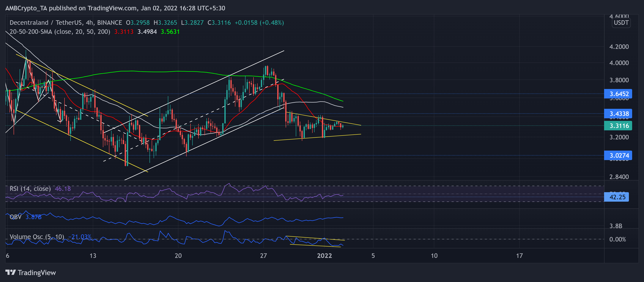Click the green 200-SMA value 3.5631

click(170, 32)
